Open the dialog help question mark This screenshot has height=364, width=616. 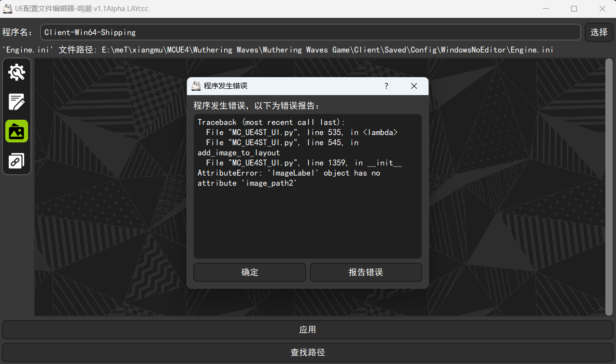point(386,85)
